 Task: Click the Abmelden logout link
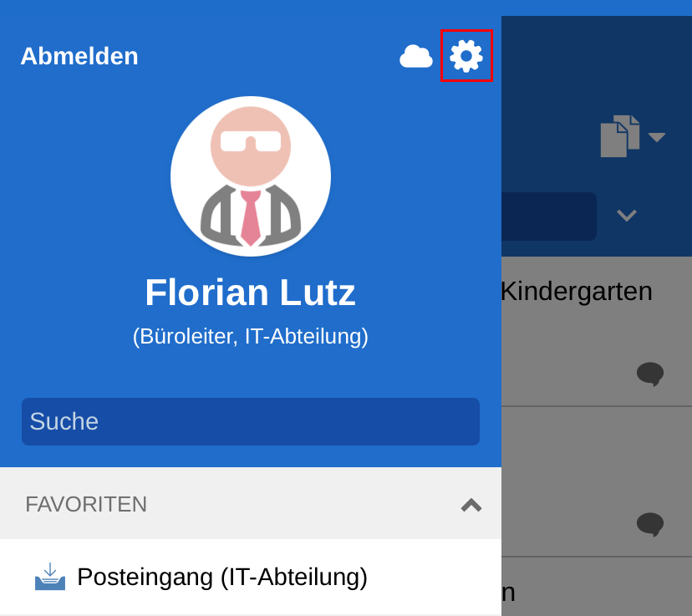click(79, 56)
